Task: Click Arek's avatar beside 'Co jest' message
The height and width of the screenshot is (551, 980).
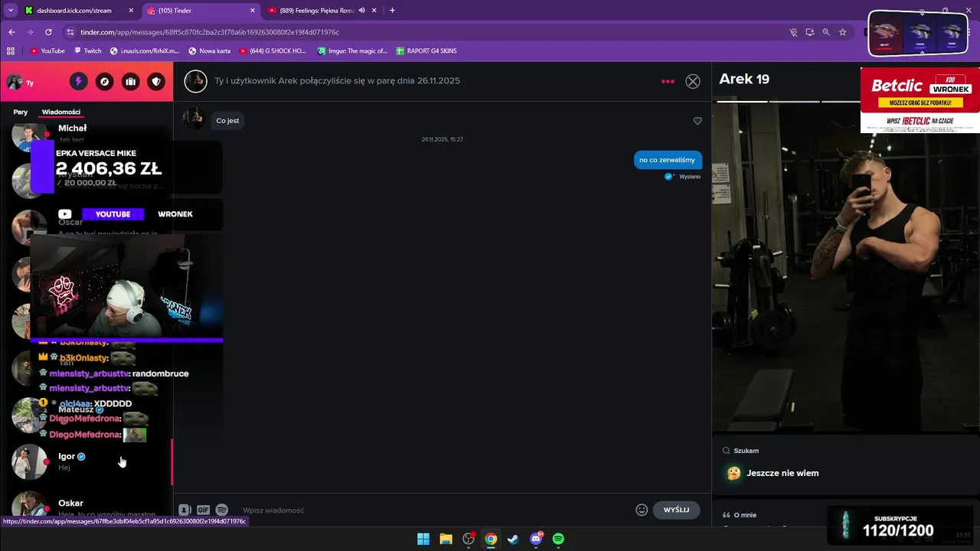Action: [x=194, y=119]
